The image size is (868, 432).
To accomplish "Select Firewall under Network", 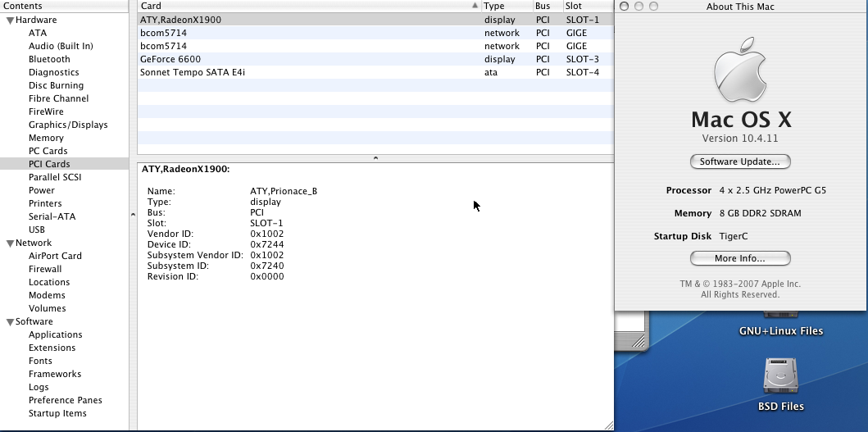I will [x=45, y=269].
